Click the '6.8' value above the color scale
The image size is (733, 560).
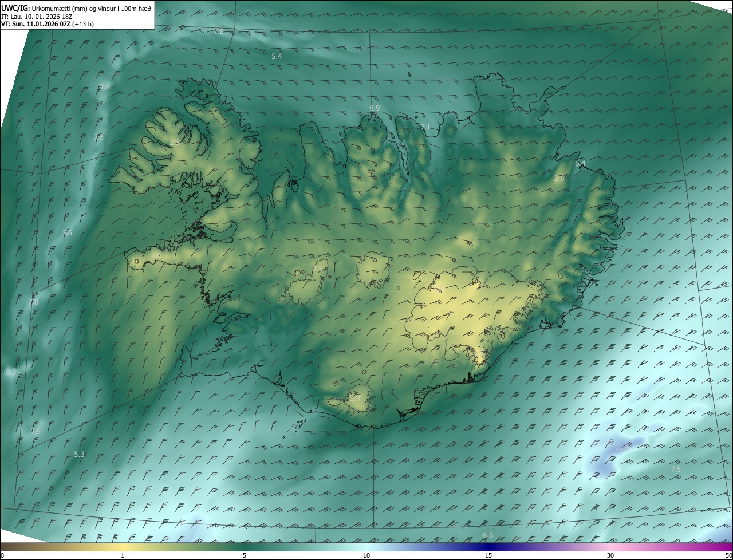pos(488,535)
